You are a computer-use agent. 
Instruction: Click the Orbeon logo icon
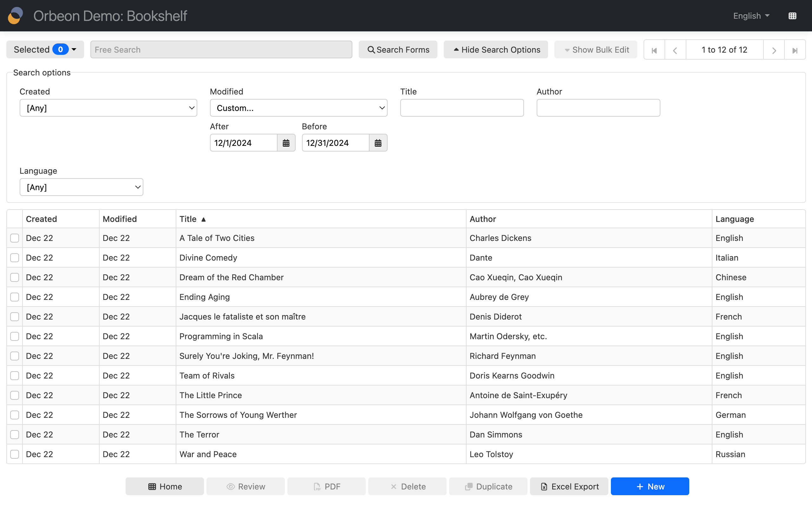coord(15,16)
